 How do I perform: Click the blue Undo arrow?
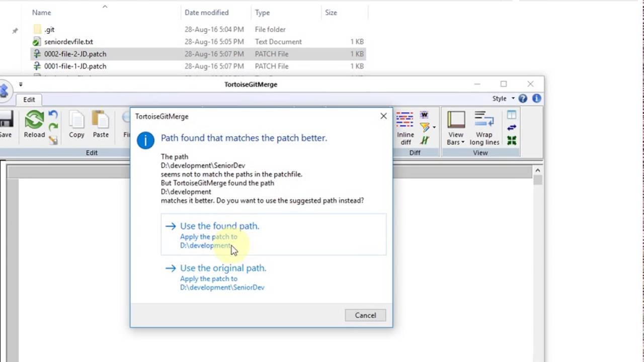coord(53,115)
